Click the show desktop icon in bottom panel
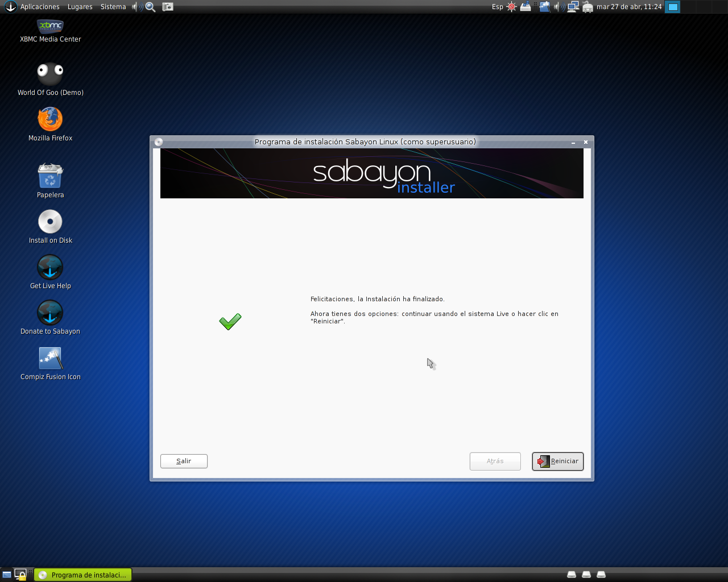 pos(7,575)
